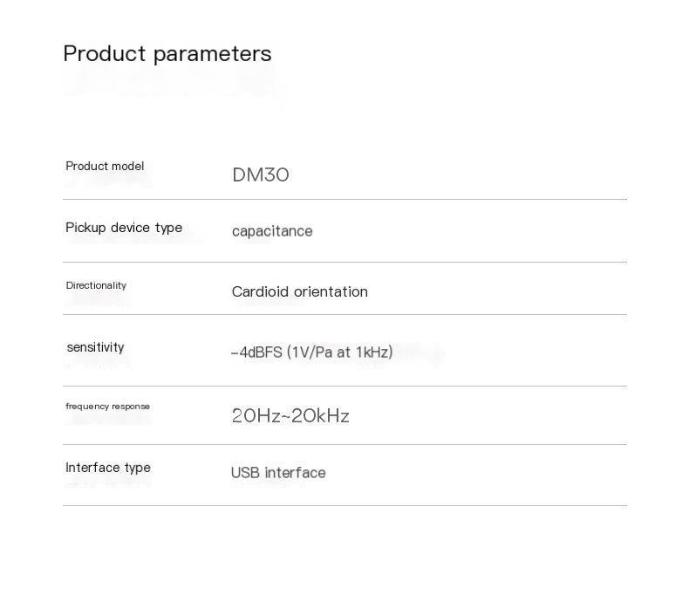Click the sensitivity label

click(95, 347)
